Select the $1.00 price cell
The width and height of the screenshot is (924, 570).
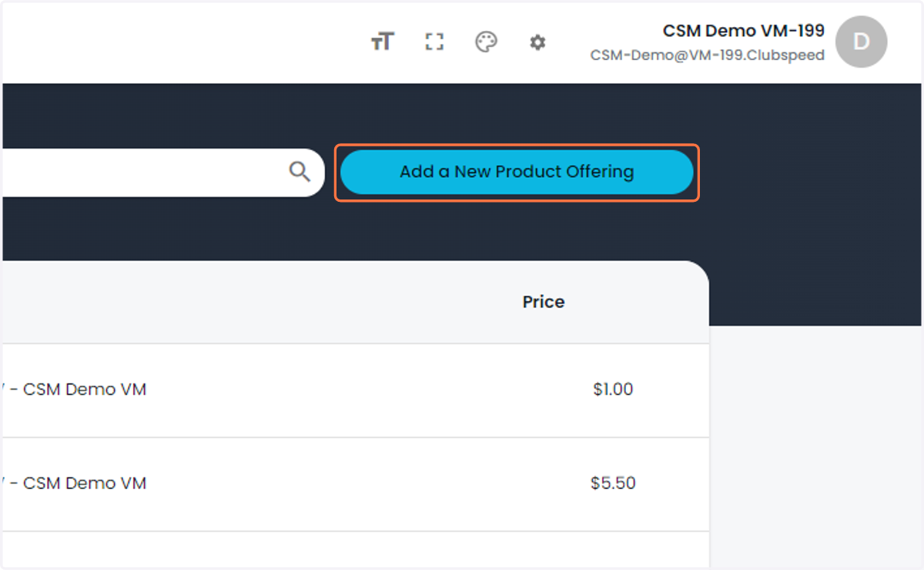pyautogui.click(x=613, y=390)
